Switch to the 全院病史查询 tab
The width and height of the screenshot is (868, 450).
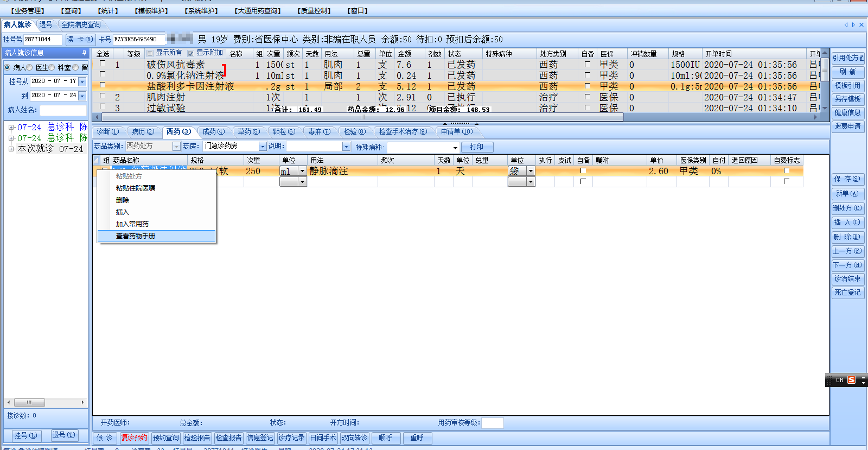pos(81,24)
